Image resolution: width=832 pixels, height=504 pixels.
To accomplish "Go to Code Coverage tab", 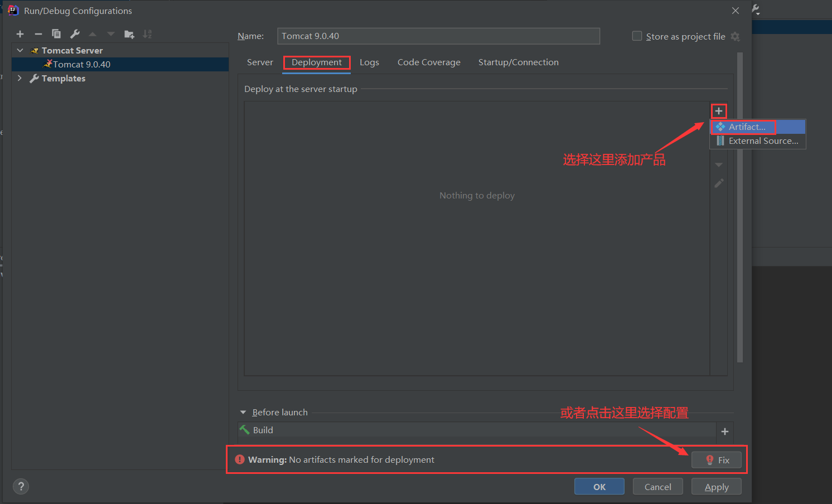I will (x=429, y=62).
